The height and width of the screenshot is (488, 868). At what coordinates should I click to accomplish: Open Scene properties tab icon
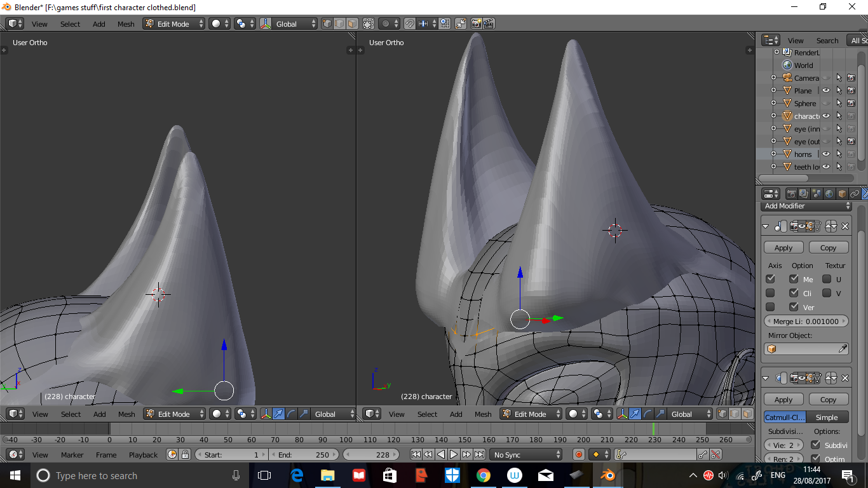pos(817,194)
